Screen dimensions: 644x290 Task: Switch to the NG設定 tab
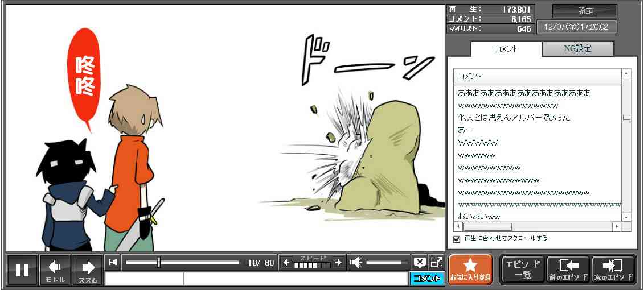[x=577, y=49]
